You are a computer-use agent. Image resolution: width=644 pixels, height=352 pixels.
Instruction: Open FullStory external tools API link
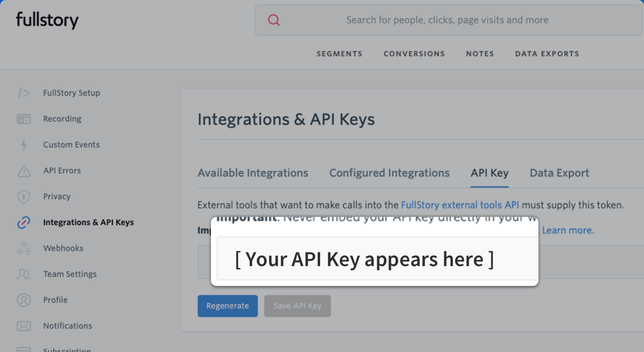[460, 205]
